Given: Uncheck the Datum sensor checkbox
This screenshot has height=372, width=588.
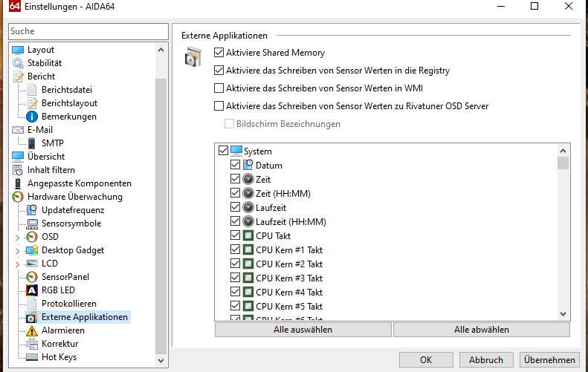Looking at the screenshot, I should tap(235, 164).
